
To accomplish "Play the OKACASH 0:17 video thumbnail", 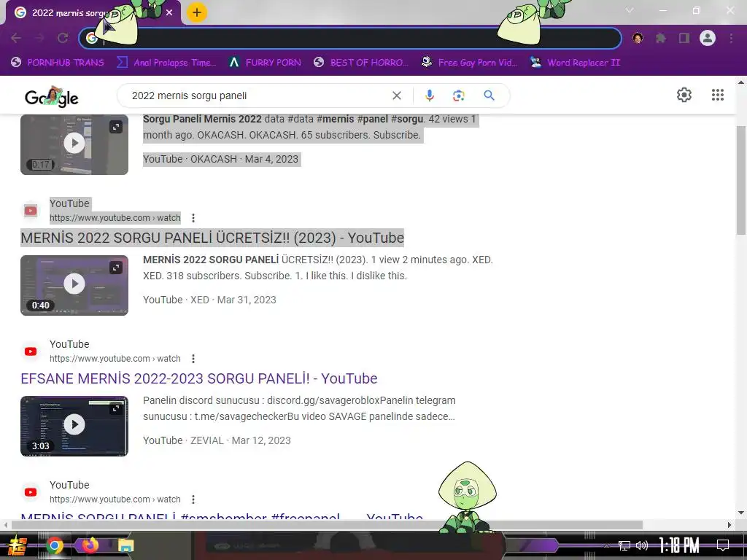I will [x=74, y=143].
